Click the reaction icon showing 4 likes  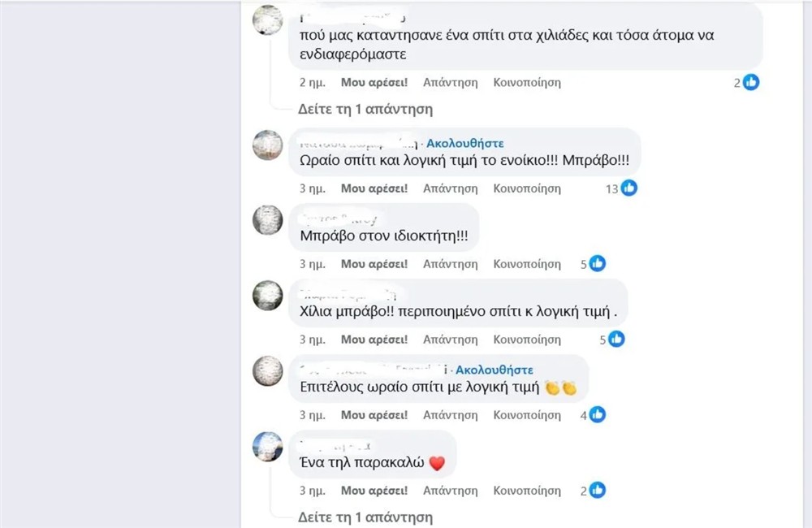click(596, 414)
